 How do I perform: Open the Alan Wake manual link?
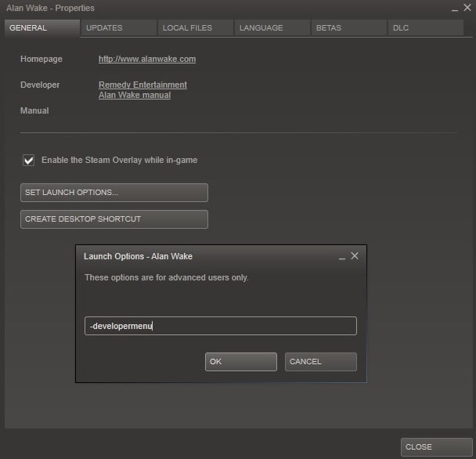click(x=135, y=95)
